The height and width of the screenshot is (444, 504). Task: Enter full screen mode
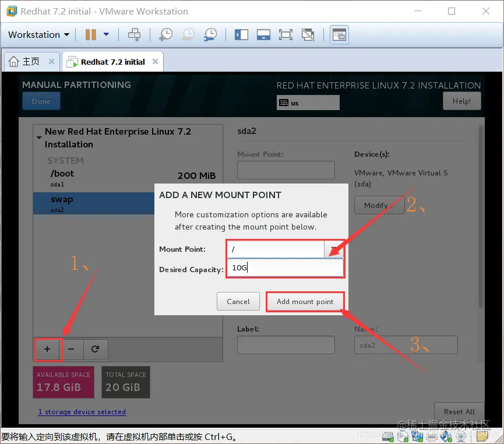click(x=286, y=34)
